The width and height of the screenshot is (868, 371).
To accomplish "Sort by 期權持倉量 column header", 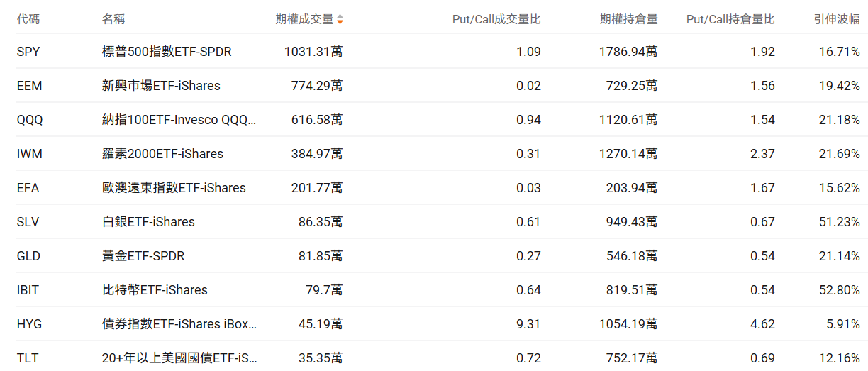I will pyautogui.click(x=628, y=19).
